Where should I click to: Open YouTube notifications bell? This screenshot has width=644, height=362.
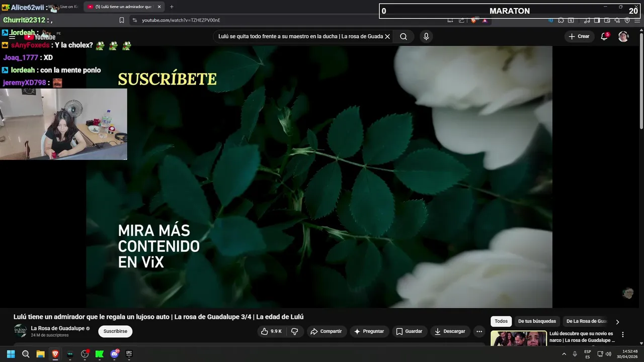[605, 36]
